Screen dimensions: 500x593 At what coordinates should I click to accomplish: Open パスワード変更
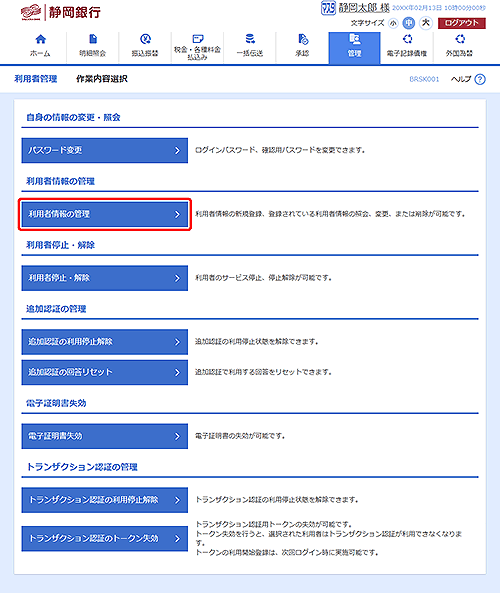(x=104, y=151)
